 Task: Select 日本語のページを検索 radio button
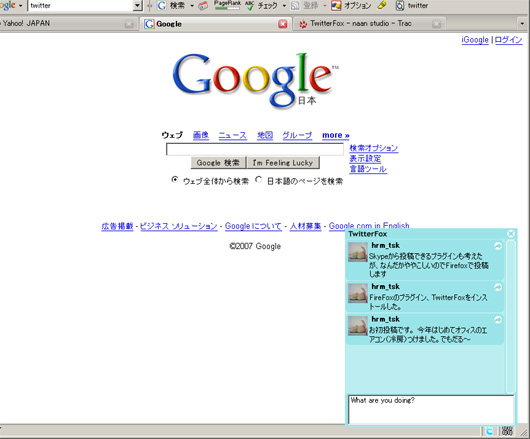(259, 179)
